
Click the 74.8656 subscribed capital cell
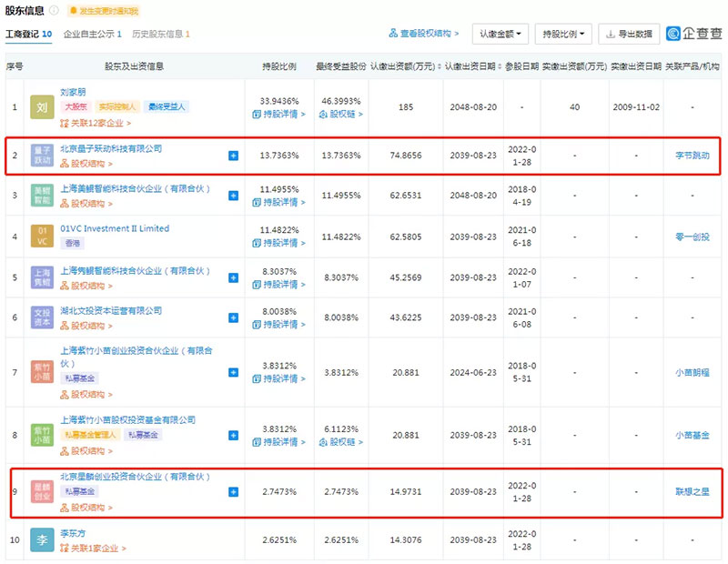coord(406,156)
